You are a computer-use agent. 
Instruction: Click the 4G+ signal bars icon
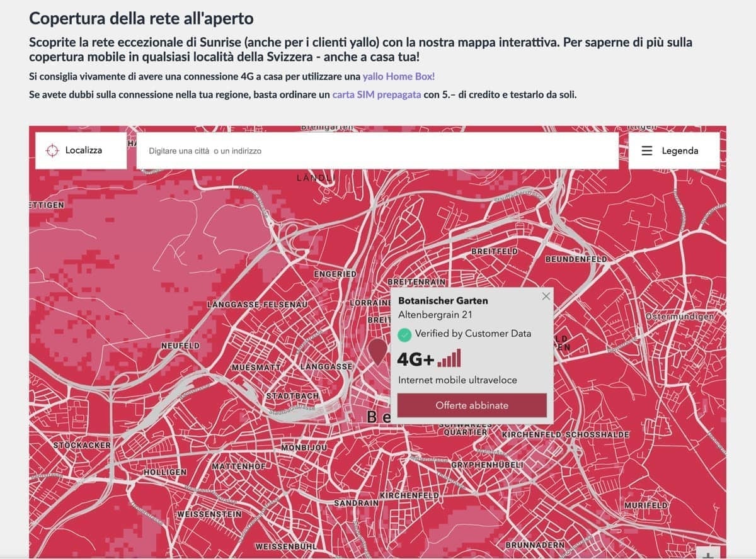[450, 359]
